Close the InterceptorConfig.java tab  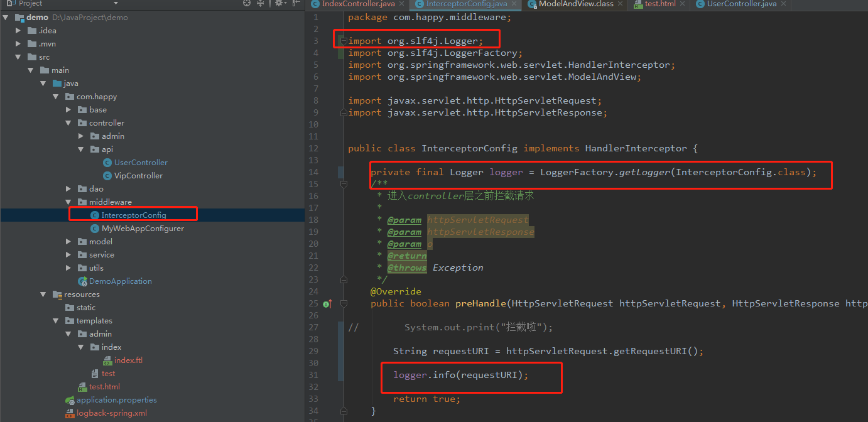coord(515,4)
